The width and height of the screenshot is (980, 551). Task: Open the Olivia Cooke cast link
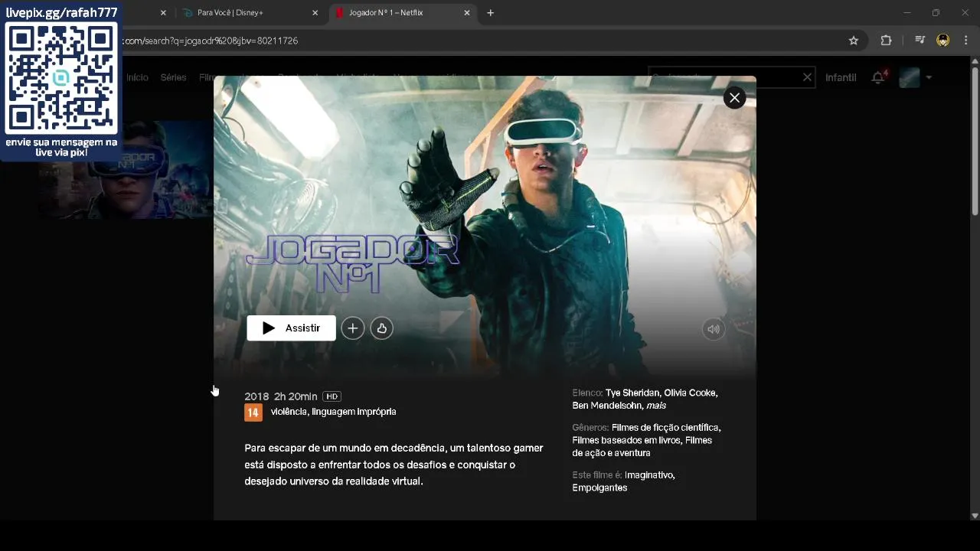pos(691,393)
